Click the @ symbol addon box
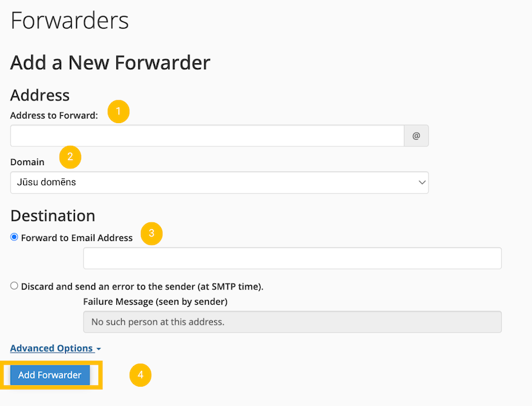The height and width of the screenshot is (406, 532). (416, 136)
